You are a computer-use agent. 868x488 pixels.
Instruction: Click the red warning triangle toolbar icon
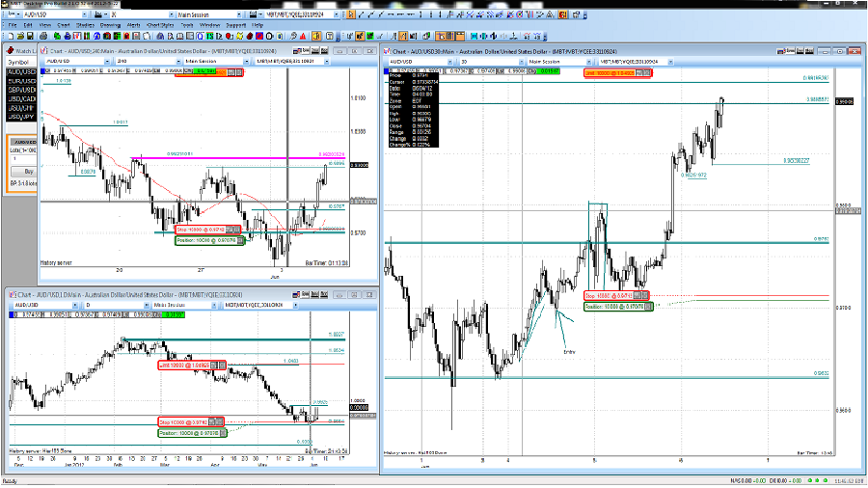pyautogui.click(x=302, y=36)
